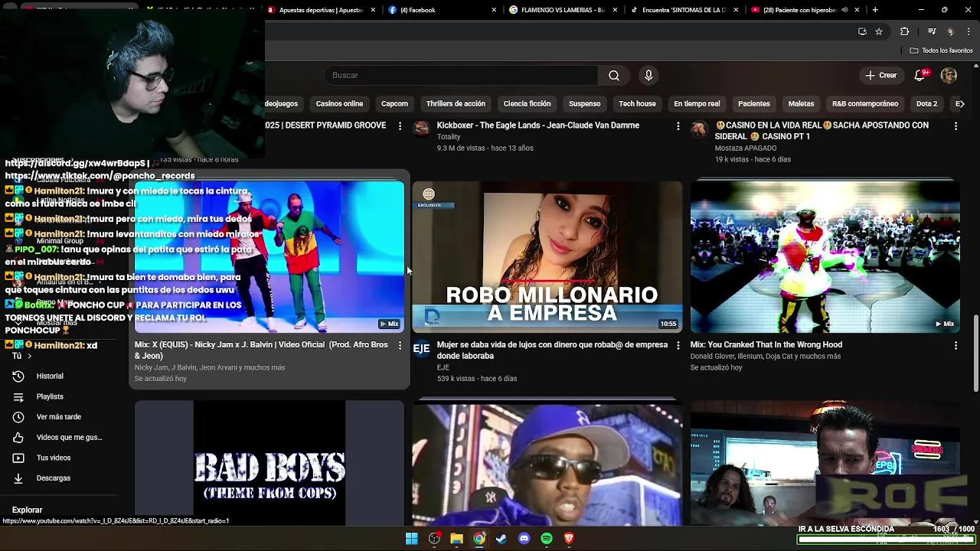Open Brave browser from the taskbar
Screen dimensions: 980x551
569,539
